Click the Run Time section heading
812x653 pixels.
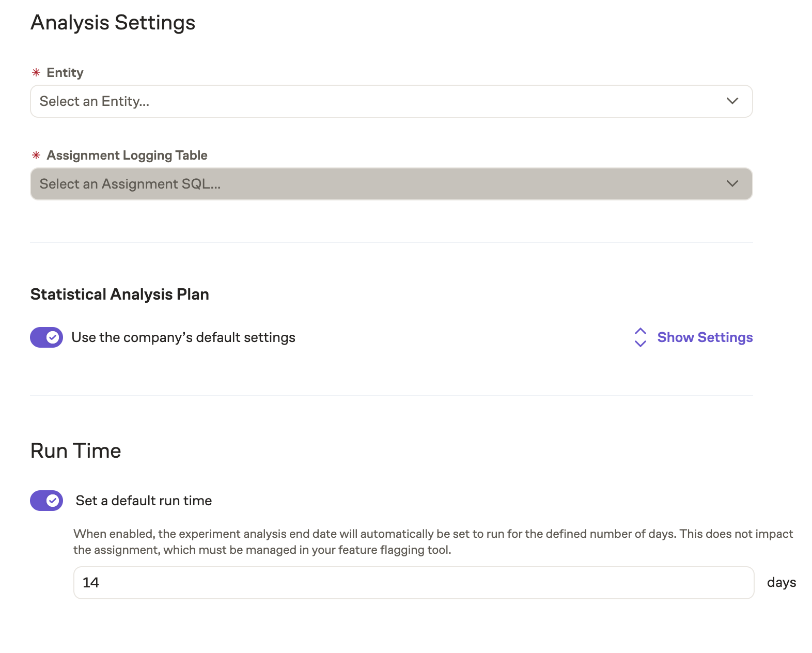(75, 451)
